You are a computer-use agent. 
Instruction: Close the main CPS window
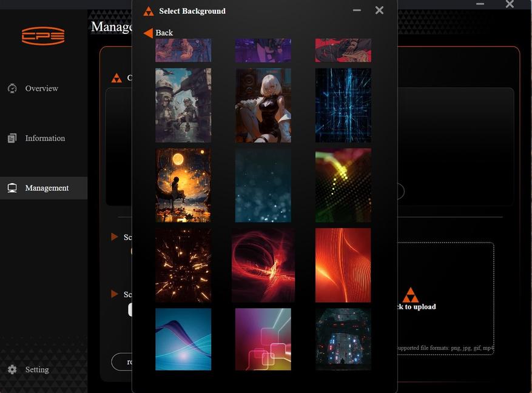(510, 4)
